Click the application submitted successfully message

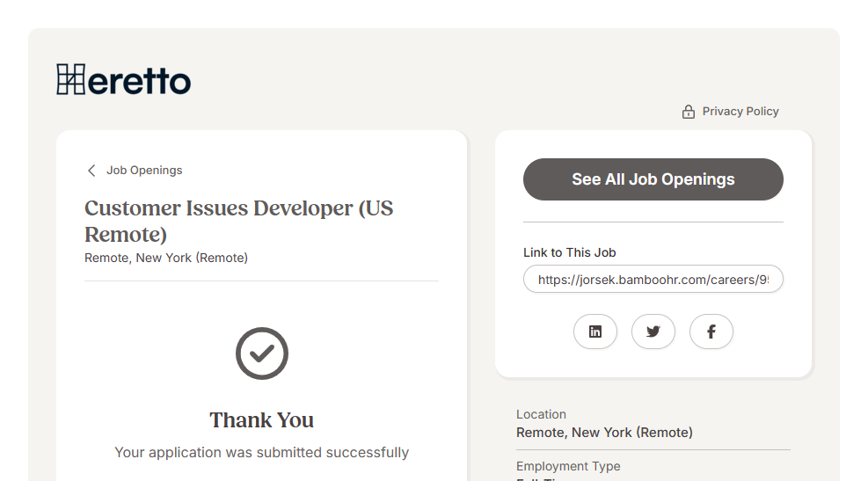click(261, 452)
